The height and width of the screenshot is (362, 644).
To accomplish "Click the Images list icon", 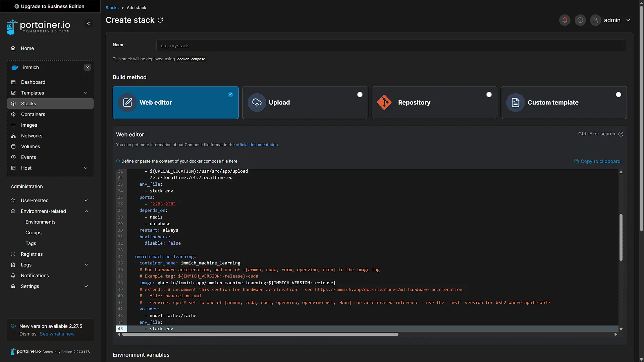I will click(13, 125).
